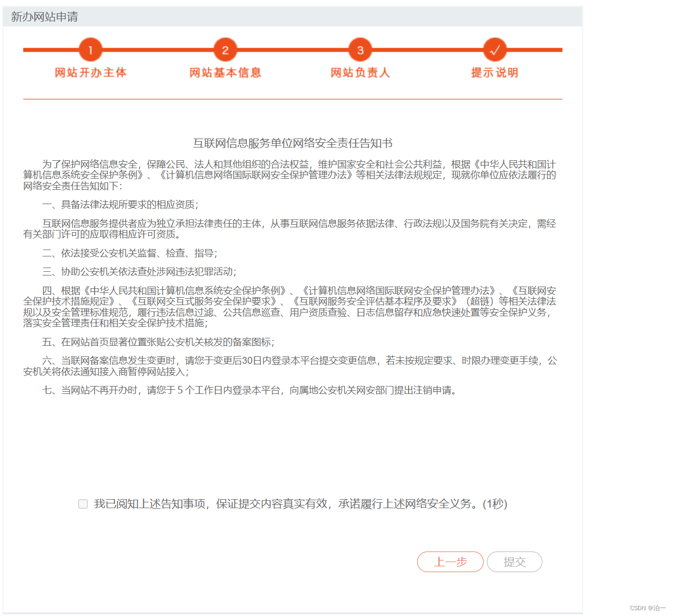This screenshot has height=616, width=674.
Task: Click the checkmark step circle icon
Action: [x=495, y=50]
